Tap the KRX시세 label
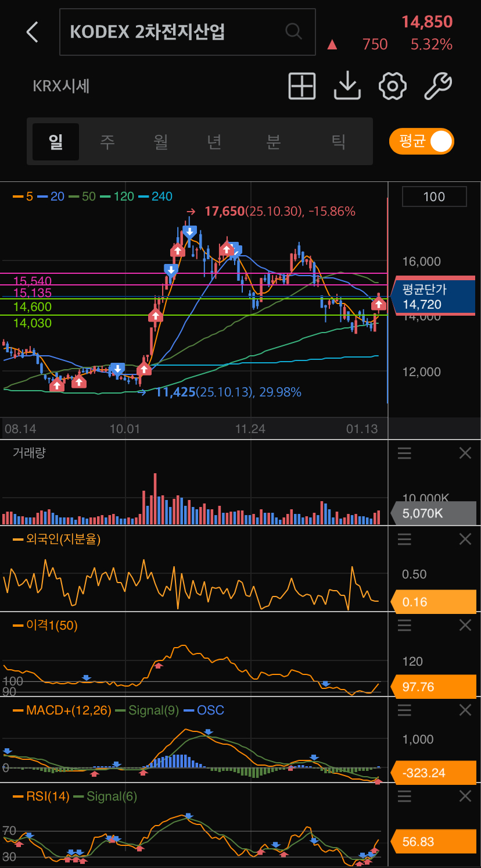 (x=61, y=86)
